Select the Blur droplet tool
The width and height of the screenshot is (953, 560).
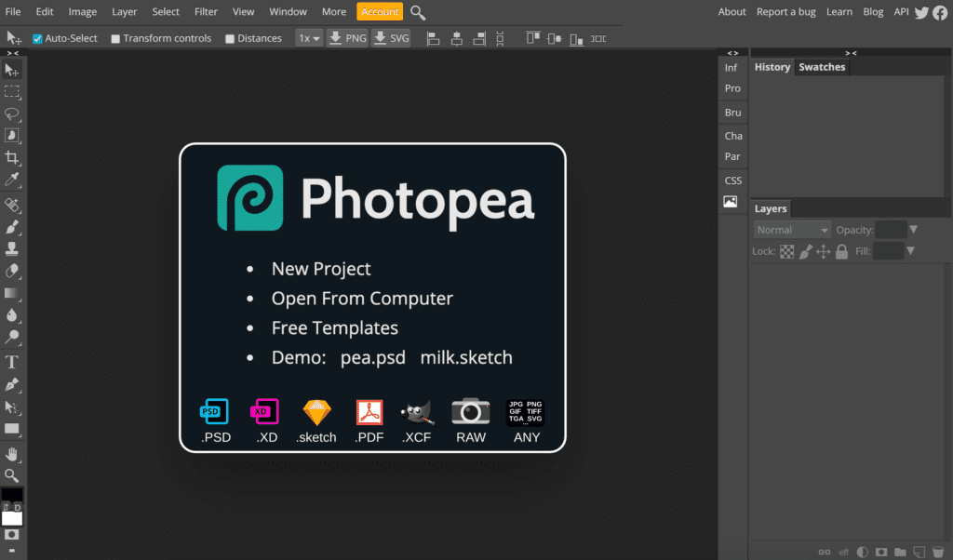(11, 314)
